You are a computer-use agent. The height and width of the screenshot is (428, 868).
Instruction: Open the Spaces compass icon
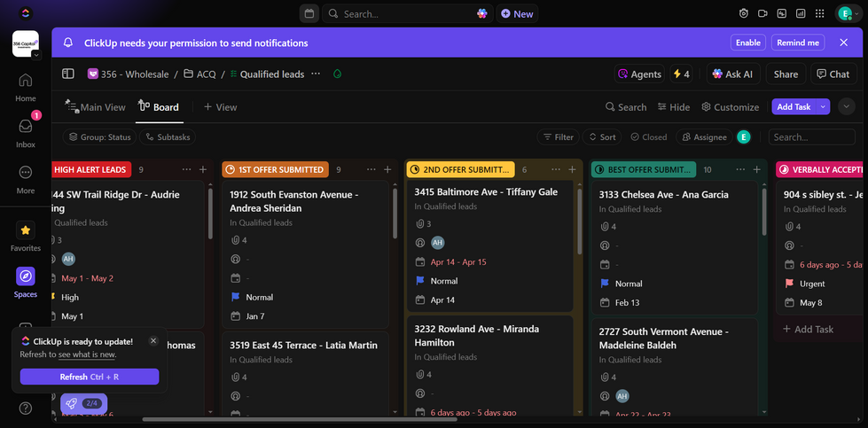[26, 276]
